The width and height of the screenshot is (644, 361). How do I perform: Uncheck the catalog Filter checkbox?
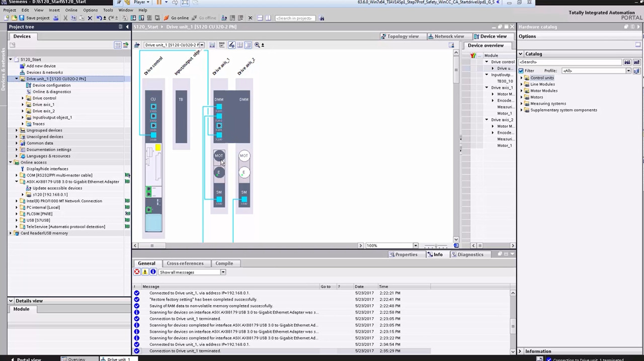[x=521, y=71]
